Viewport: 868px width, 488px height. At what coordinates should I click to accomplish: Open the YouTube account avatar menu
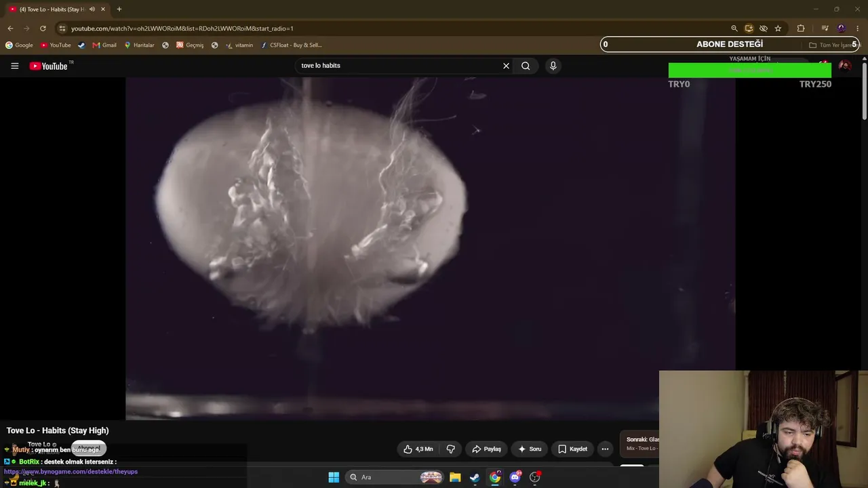844,66
